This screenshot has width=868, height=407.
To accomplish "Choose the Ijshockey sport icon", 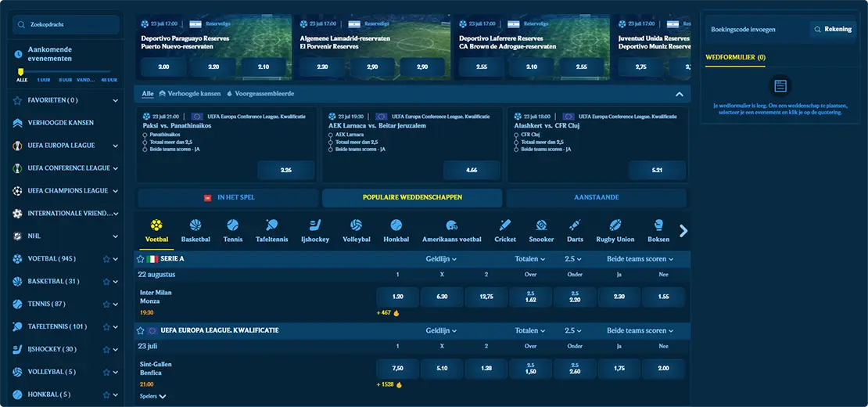I will [x=314, y=231].
